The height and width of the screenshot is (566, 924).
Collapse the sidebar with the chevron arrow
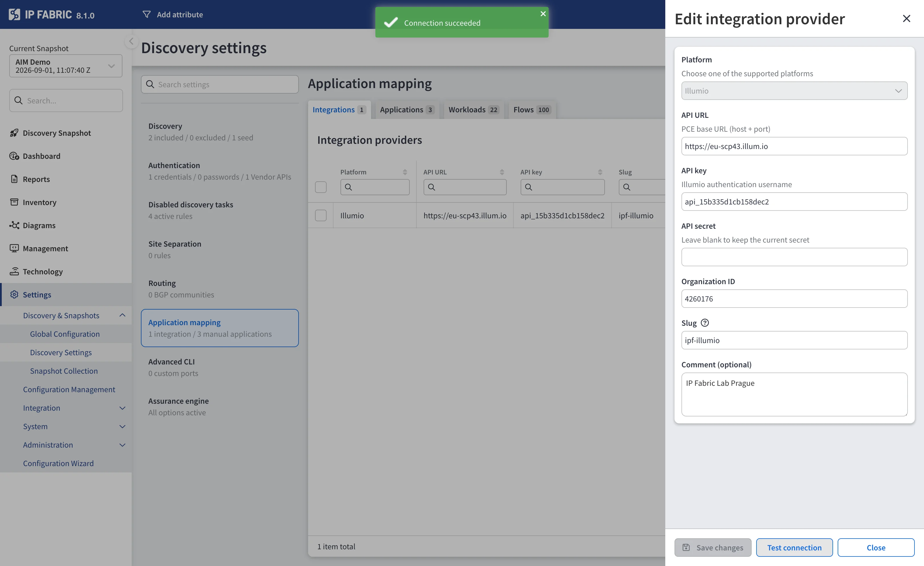(131, 41)
